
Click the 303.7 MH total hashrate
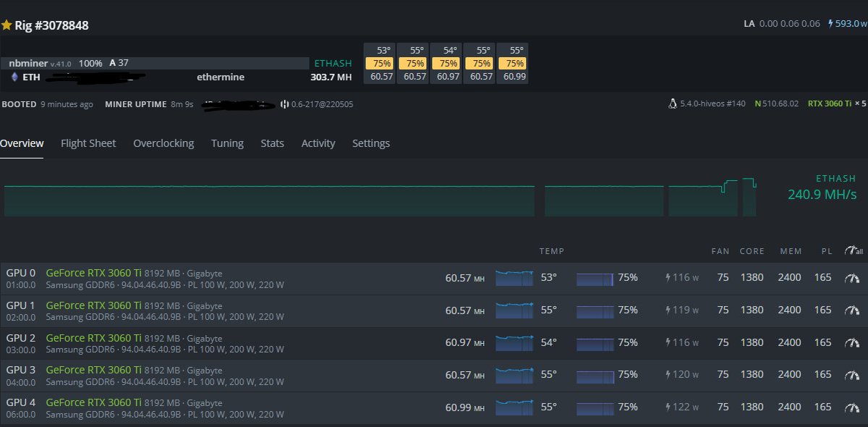pos(331,77)
